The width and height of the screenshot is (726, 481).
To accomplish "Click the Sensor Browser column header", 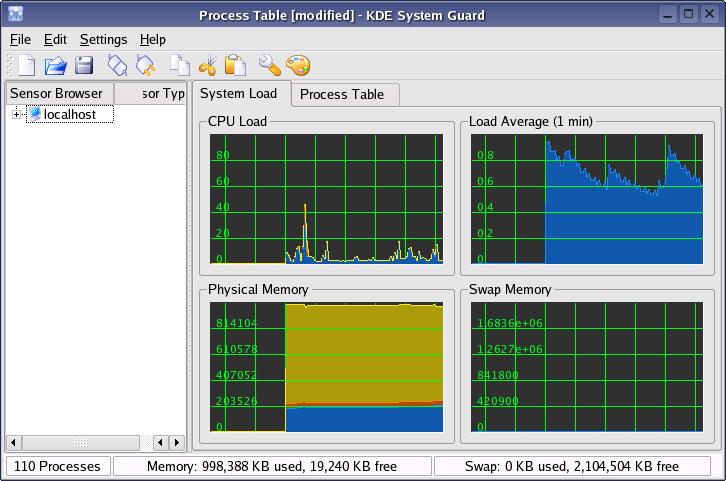I will tap(58, 94).
